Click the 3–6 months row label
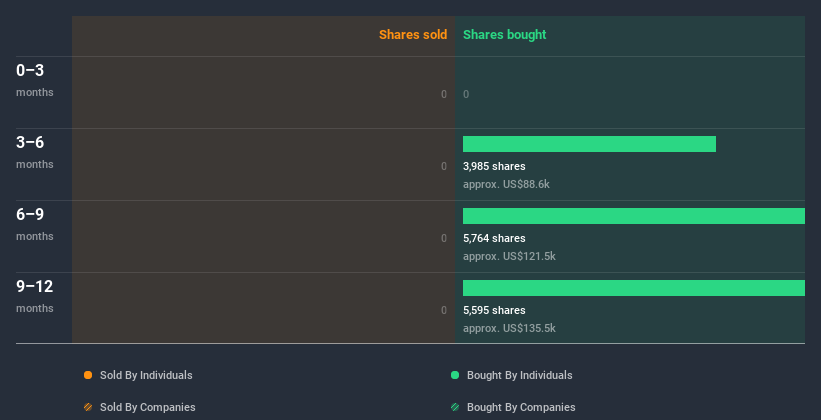The width and height of the screenshot is (821, 420). 35,152
